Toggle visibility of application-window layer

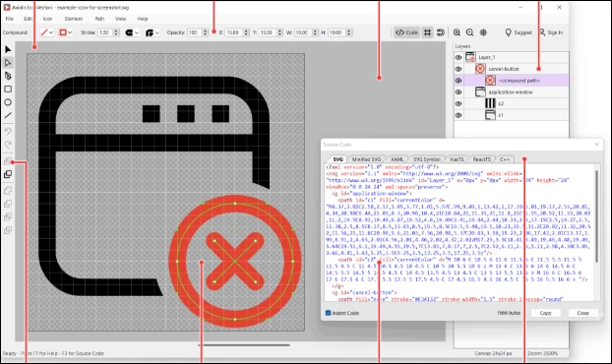click(x=459, y=92)
